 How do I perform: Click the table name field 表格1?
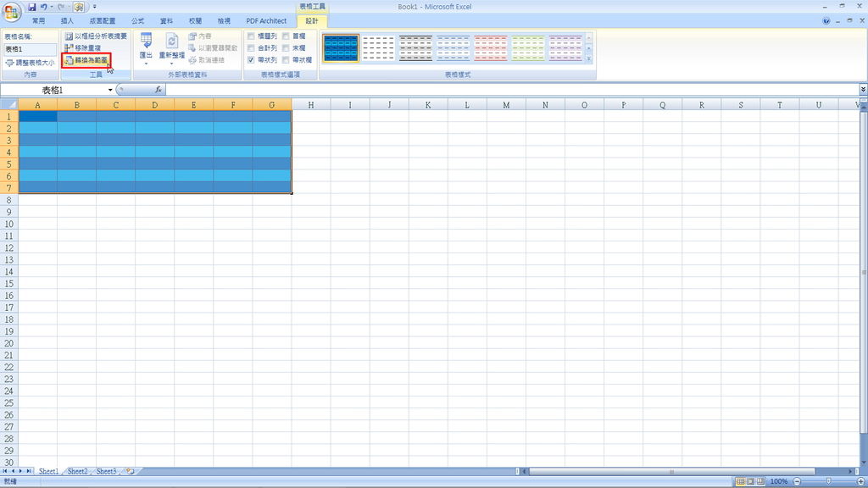tap(30, 49)
